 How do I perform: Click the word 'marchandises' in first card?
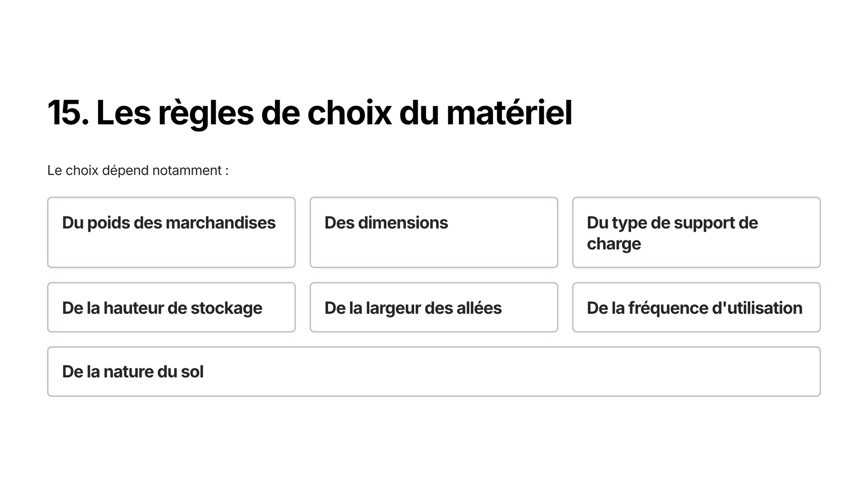point(221,223)
